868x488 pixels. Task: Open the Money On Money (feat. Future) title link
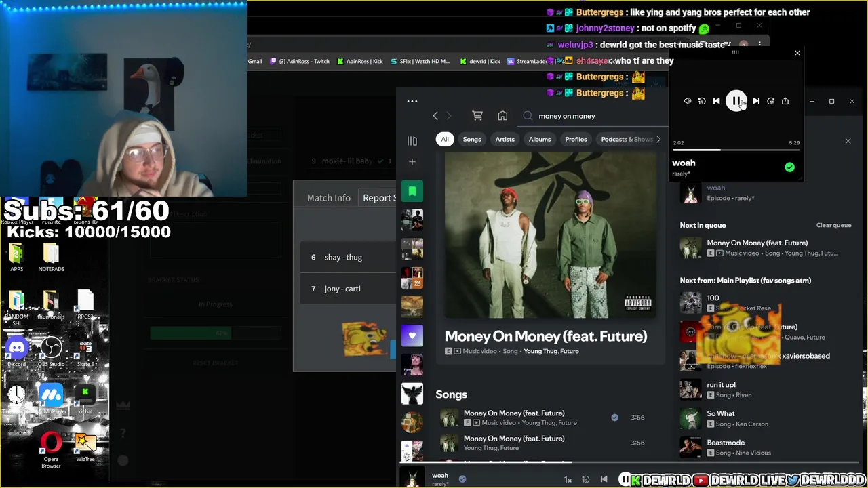[546, 336]
